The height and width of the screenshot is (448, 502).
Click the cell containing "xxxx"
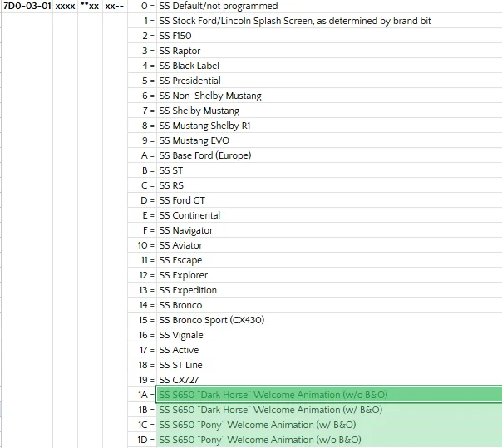(65, 6)
